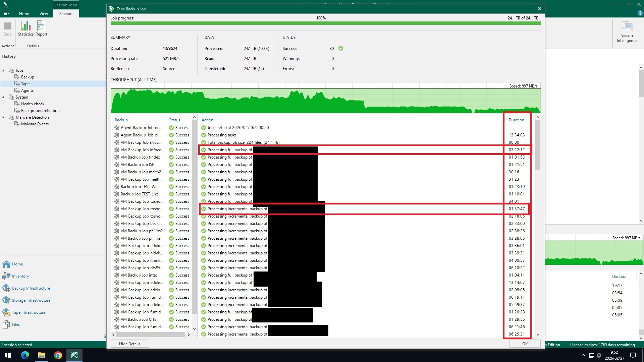Open Google Chrome from the taskbar
Image resolution: width=644 pixels, height=362 pixels.
58,355
